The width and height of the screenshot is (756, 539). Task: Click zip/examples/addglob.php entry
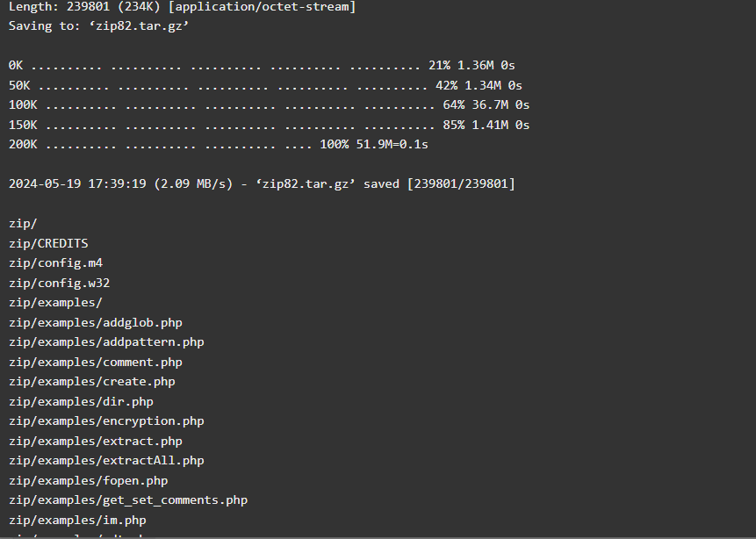(96, 322)
